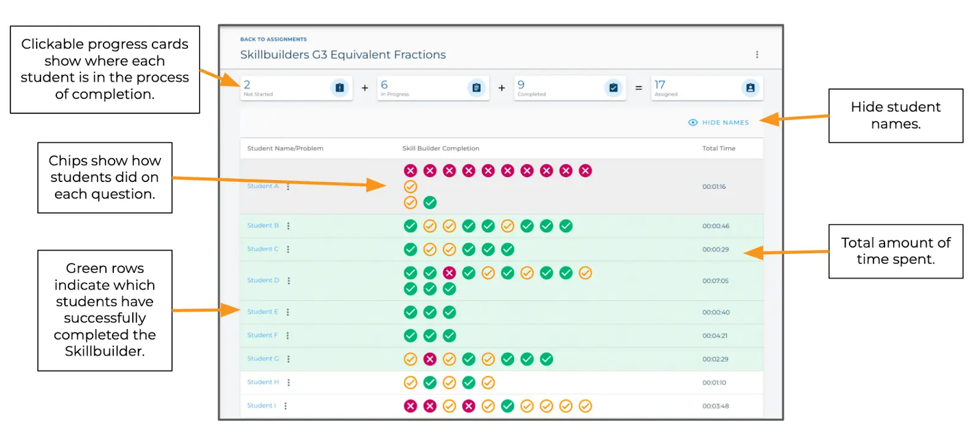This screenshot has width=980, height=432.
Task: Select the Student G name link
Action: pos(263,358)
